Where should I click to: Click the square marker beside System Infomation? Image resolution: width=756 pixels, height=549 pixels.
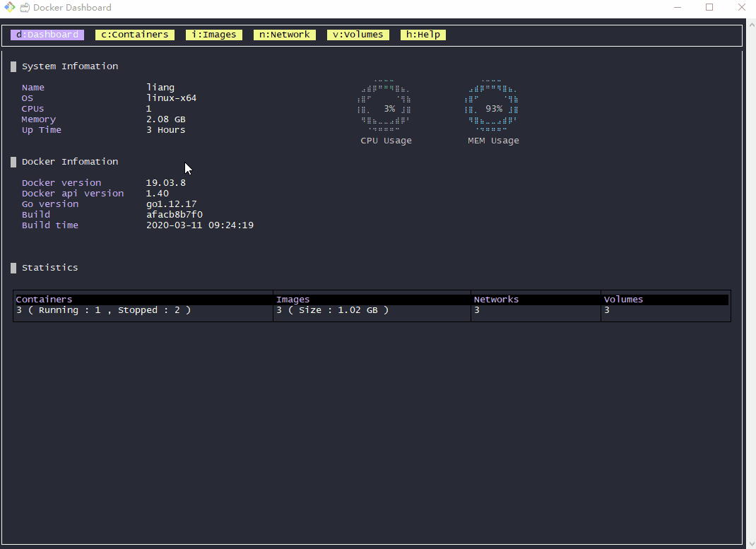(x=13, y=66)
